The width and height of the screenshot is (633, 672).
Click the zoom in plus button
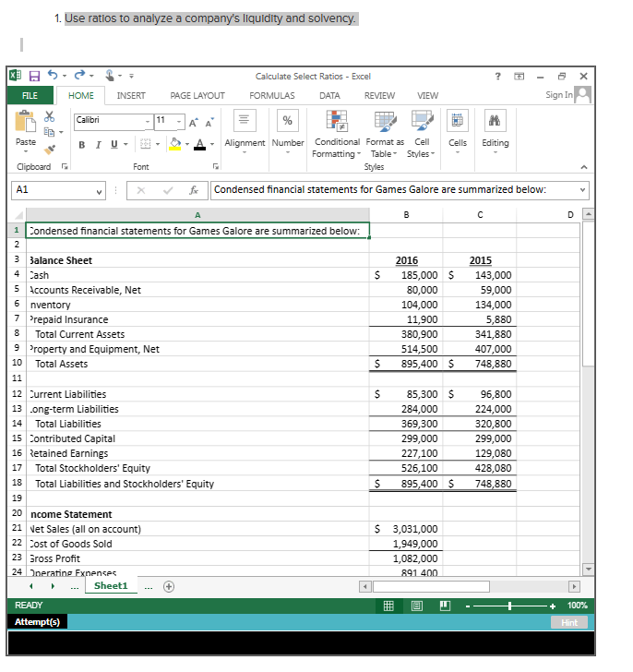click(553, 606)
